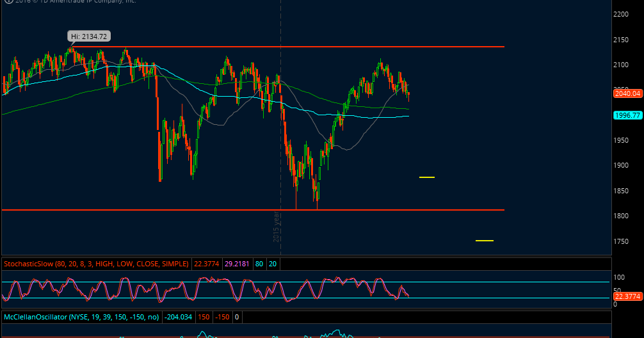This screenshot has width=644, height=338.
Task: Click the 2100 value on price axis
Action: click(620, 65)
